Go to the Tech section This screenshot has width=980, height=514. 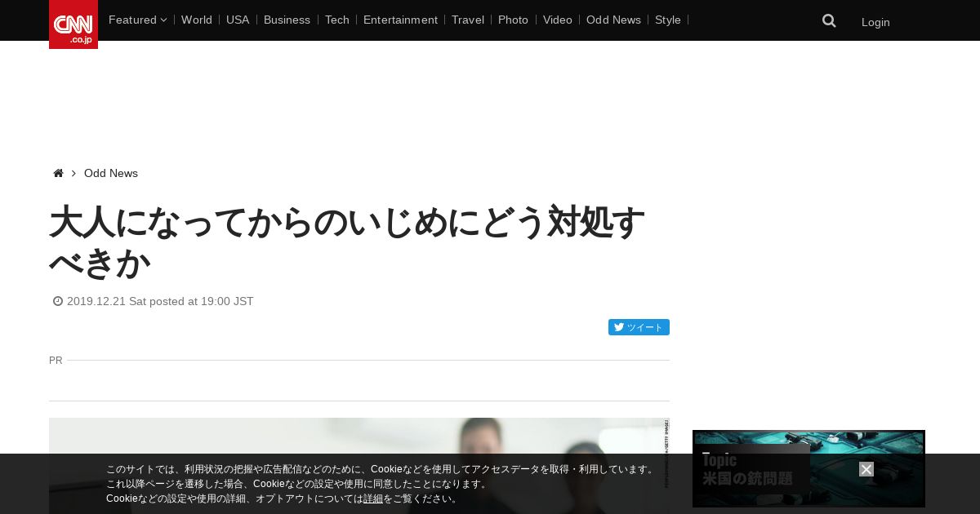click(x=336, y=20)
